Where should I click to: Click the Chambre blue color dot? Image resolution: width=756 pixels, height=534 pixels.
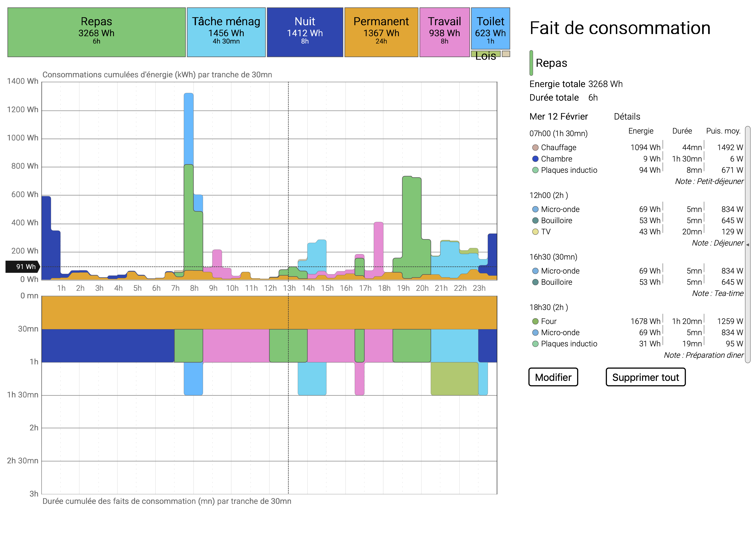pos(535,159)
